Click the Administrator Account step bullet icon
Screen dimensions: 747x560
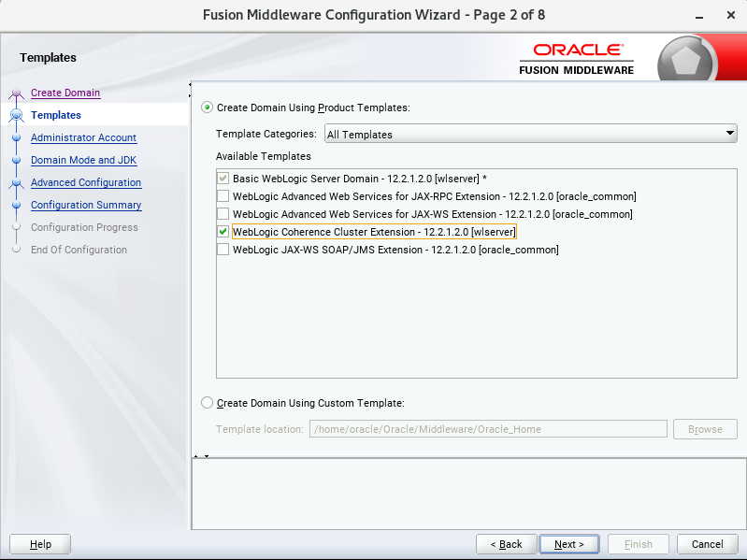(x=16, y=138)
